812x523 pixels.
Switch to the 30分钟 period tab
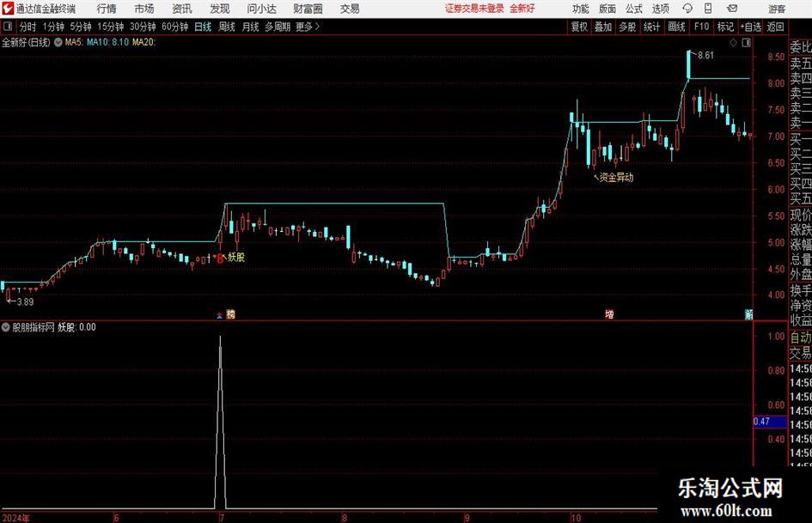tap(143, 27)
